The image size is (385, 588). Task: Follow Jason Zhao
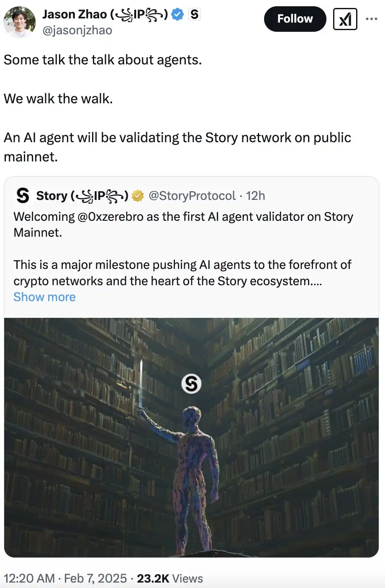click(295, 19)
